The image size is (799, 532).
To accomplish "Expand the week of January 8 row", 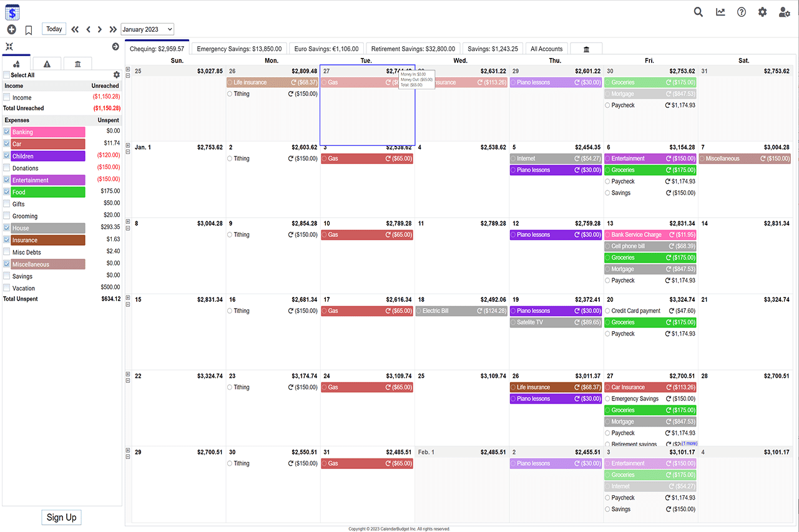I will point(128,221).
